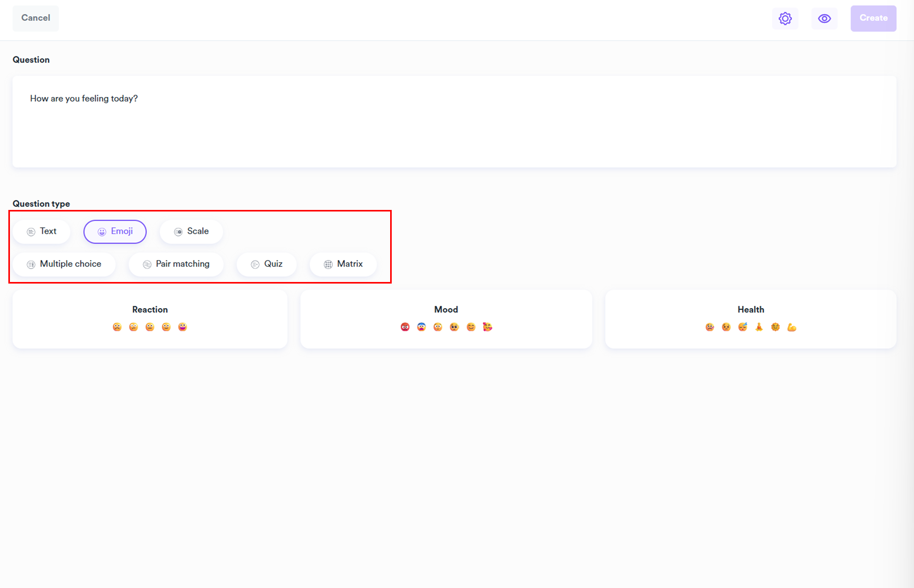Click the icon on the Quiz option
The height and width of the screenshot is (588, 914).
(x=255, y=264)
